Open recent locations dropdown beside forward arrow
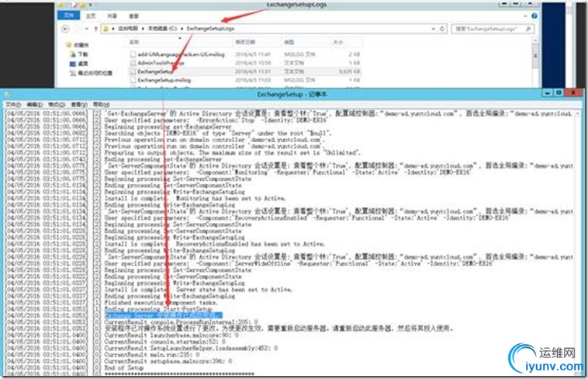588x379 pixels. pyautogui.click(x=87, y=29)
